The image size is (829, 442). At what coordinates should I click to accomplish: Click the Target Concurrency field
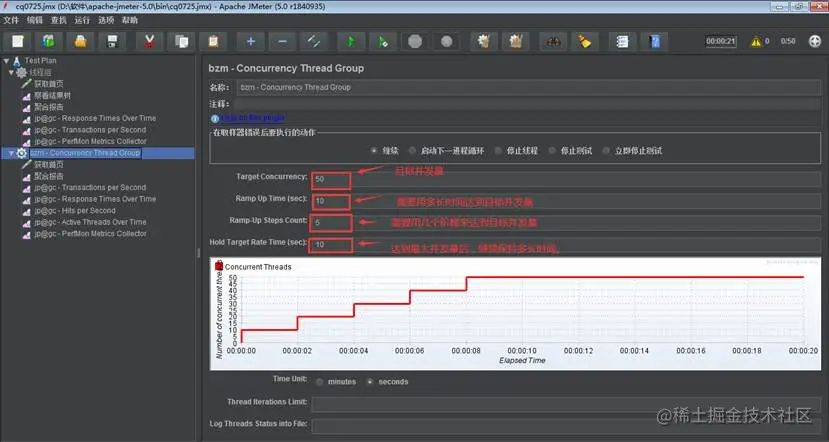click(566, 179)
